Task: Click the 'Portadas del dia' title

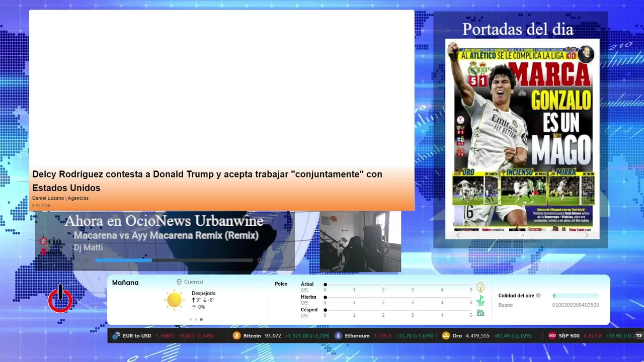Action: coord(518,29)
